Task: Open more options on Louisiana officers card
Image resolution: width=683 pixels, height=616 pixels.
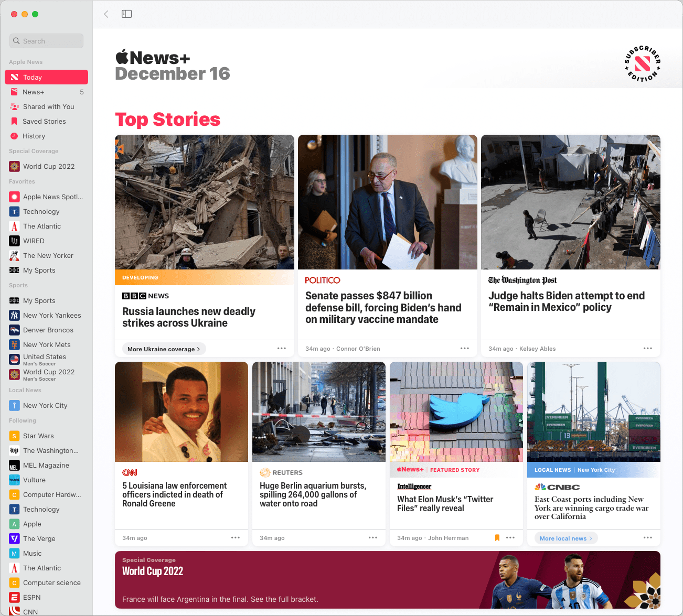Action: pos(236,538)
